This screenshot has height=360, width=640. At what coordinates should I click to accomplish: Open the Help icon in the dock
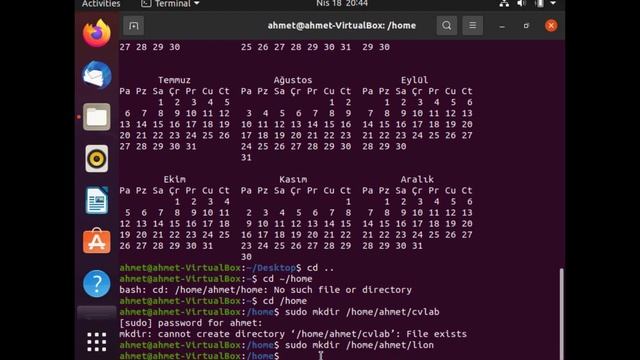pyautogui.click(x=97, y=283)
